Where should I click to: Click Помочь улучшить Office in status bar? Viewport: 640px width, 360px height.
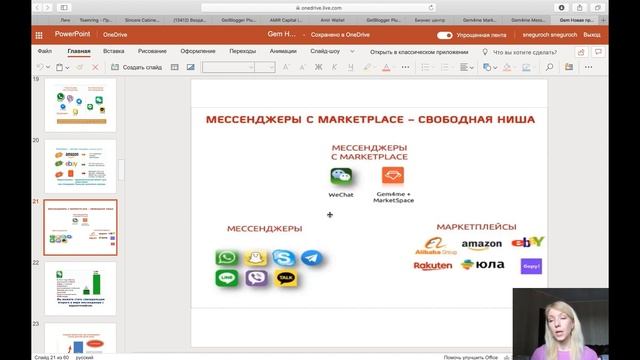click(x=471, y=357)
